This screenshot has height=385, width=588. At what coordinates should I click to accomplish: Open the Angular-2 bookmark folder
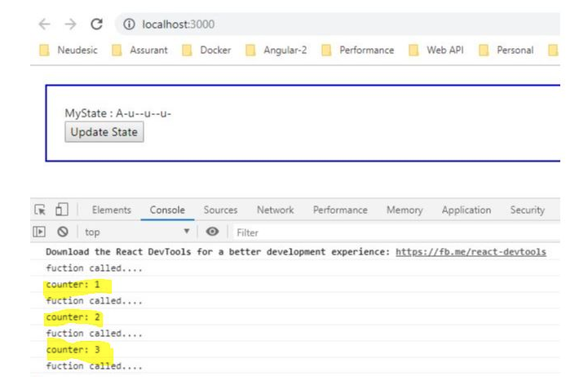pyautogui.click(x=276, y=51)
